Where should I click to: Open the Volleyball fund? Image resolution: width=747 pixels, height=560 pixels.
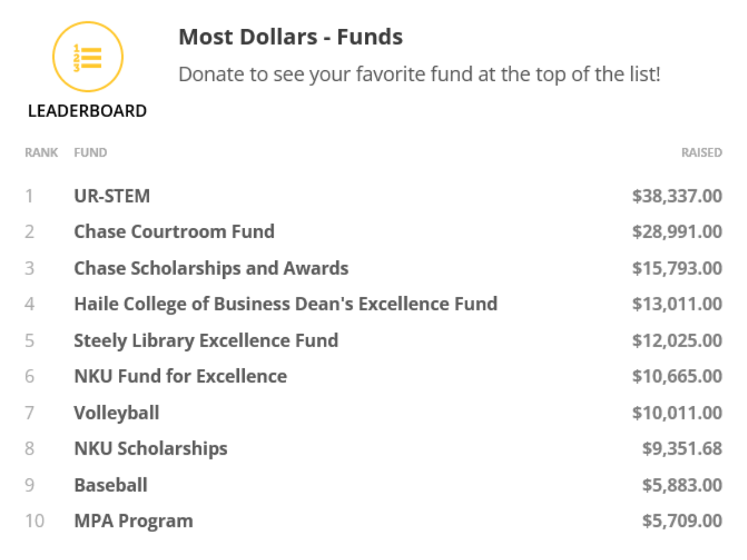click(x=116, y=413)
